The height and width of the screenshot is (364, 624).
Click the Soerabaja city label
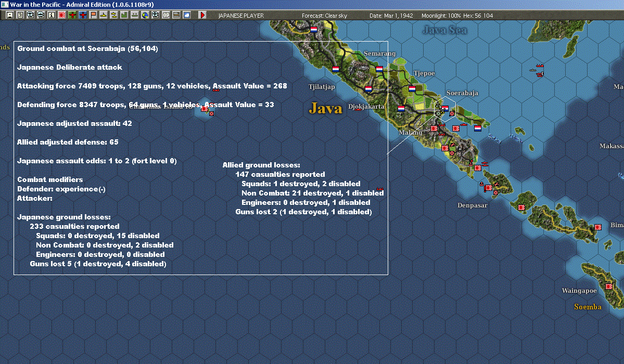point(462,93)
